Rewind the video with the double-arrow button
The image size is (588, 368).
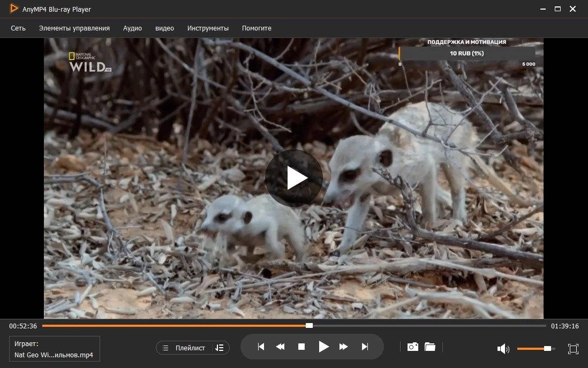(280, 347)
